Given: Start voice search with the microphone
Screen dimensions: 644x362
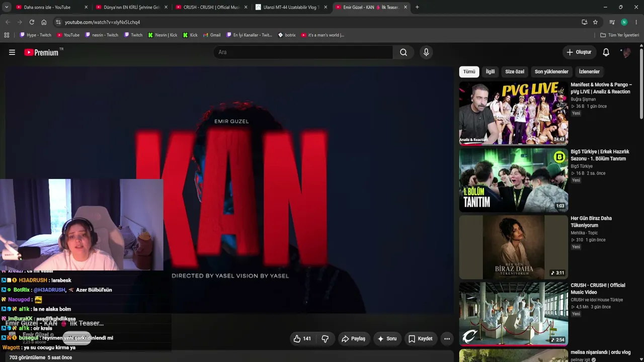Looking at the screenshot, I should pos(426,52).
